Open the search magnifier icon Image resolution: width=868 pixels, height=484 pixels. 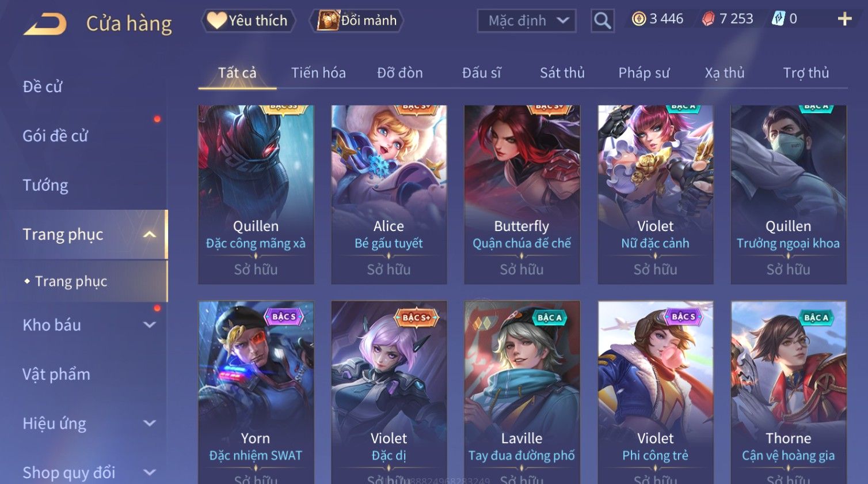pyautogui.click(x=603, y=21)
